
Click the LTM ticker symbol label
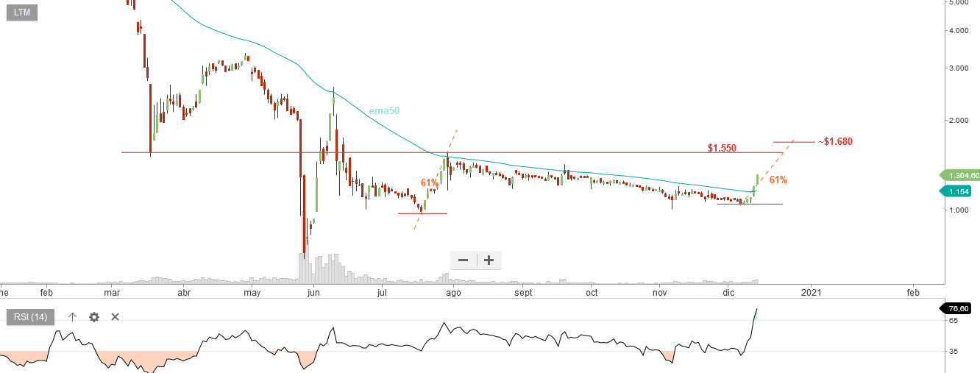pos(22,13)
